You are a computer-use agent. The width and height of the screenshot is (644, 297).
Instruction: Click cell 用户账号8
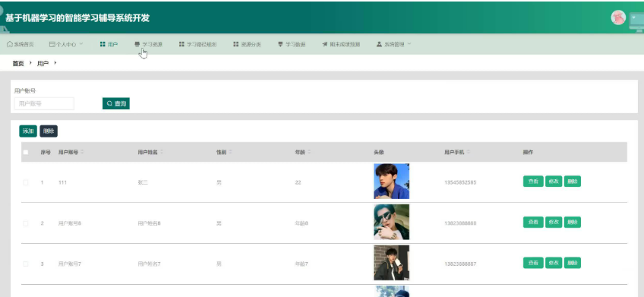[70, 223]
